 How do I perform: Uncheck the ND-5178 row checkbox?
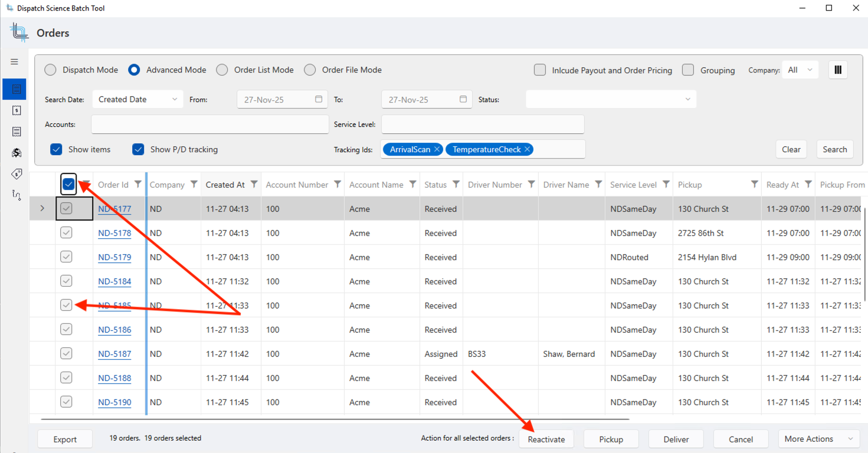click(66, 233)
